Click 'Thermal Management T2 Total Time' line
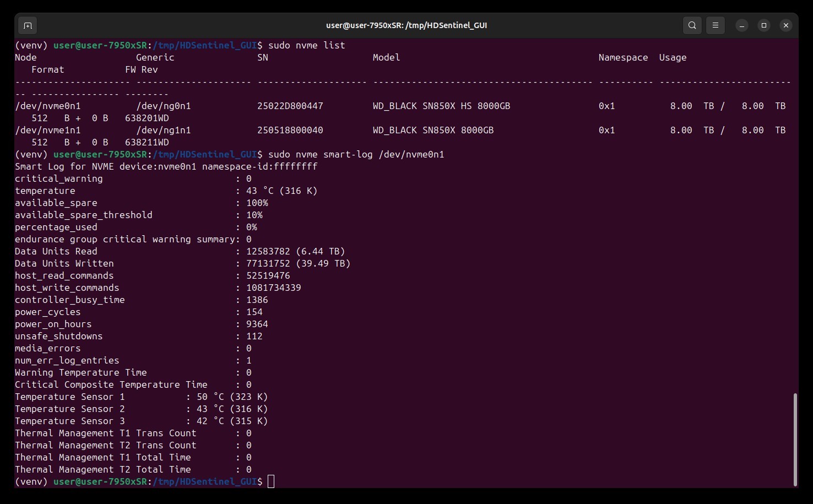Screen dimensions: 813x504 coord(133,469)
